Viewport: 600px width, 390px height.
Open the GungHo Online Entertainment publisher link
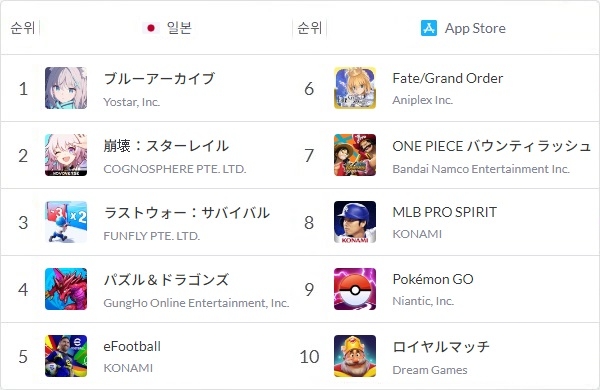pyautogui.click(x=196, y=303)
